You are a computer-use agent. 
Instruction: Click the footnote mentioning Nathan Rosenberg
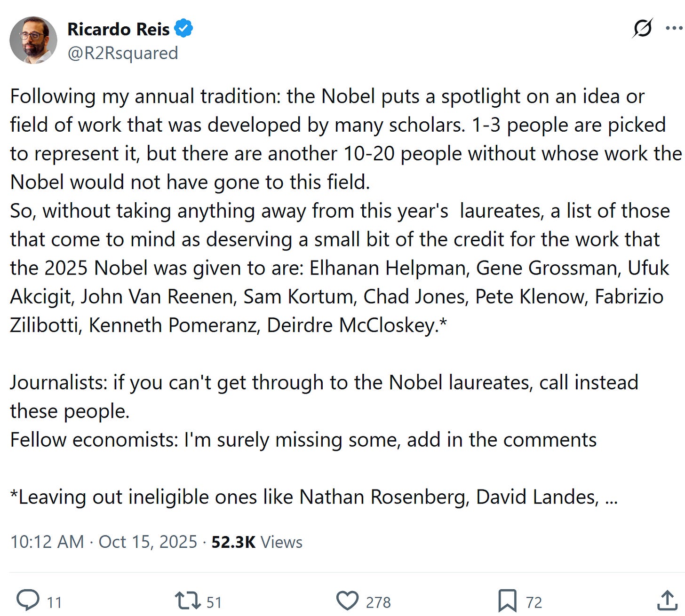(x=313, y=497)
